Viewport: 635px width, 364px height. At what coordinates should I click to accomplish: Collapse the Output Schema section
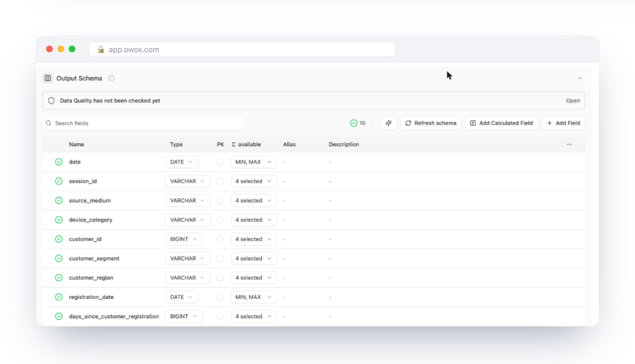(580, 78)
